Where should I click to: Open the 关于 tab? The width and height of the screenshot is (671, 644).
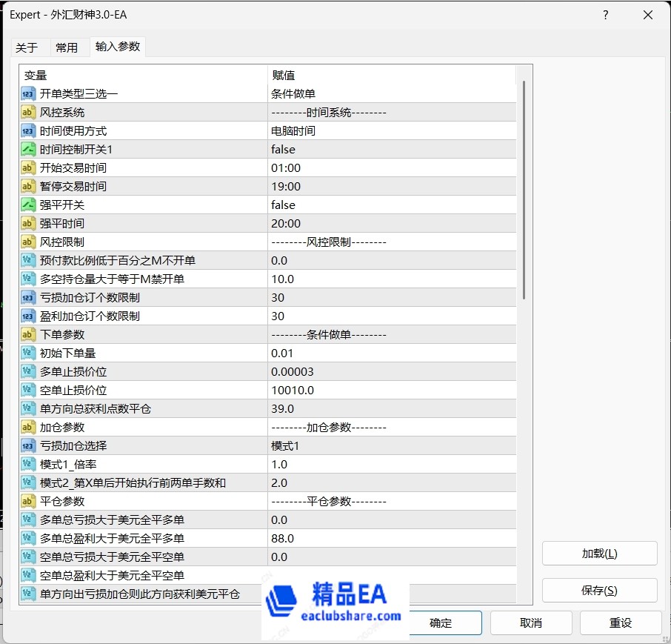click(x=30, y=47)
